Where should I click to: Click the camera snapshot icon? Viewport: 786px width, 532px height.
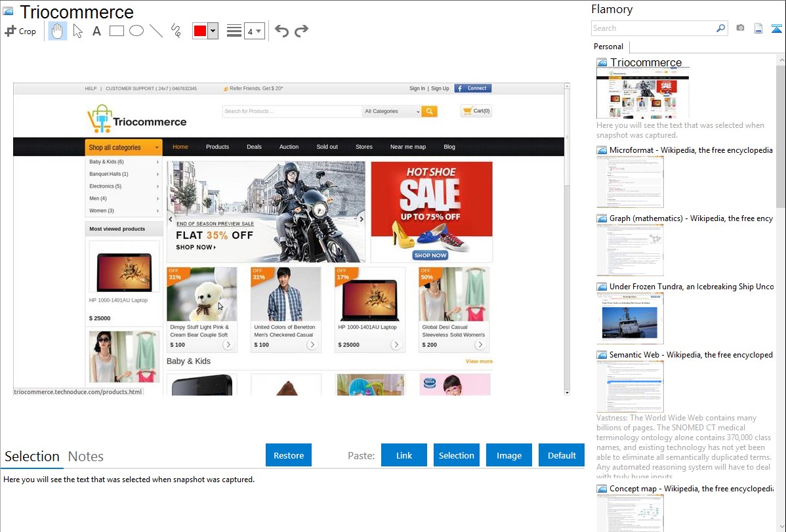click(740, 28)
